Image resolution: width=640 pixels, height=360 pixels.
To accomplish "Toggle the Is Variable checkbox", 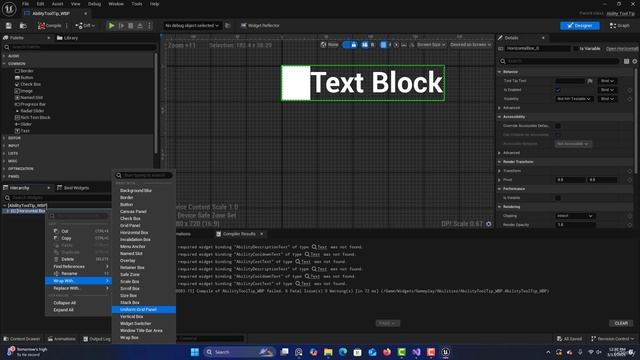I will [576, 49].
